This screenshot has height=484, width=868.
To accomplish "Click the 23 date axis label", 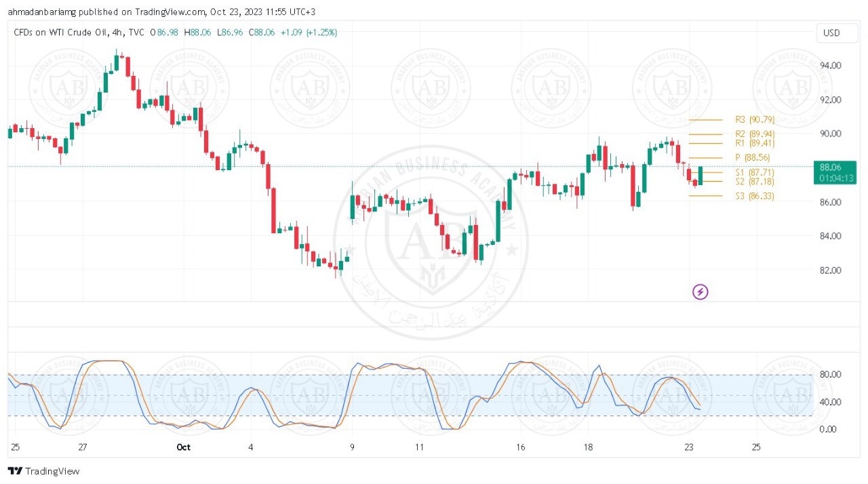I will click(689, 447).
